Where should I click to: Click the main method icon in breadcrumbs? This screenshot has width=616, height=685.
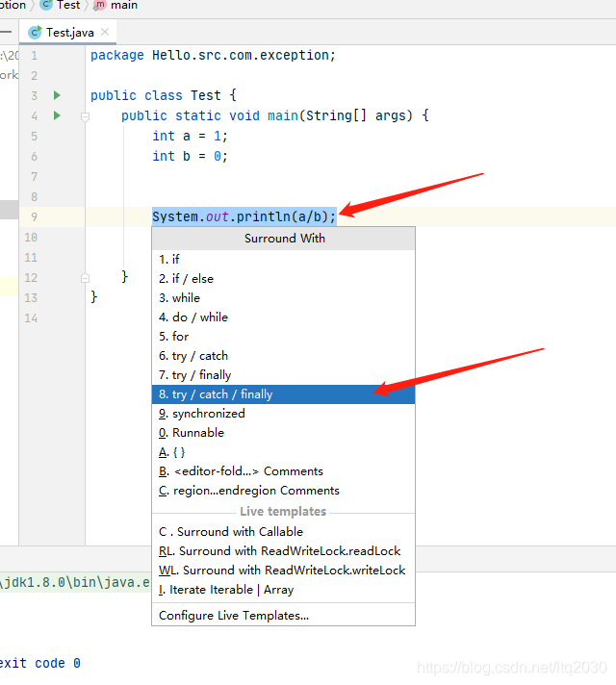point(100,5)
